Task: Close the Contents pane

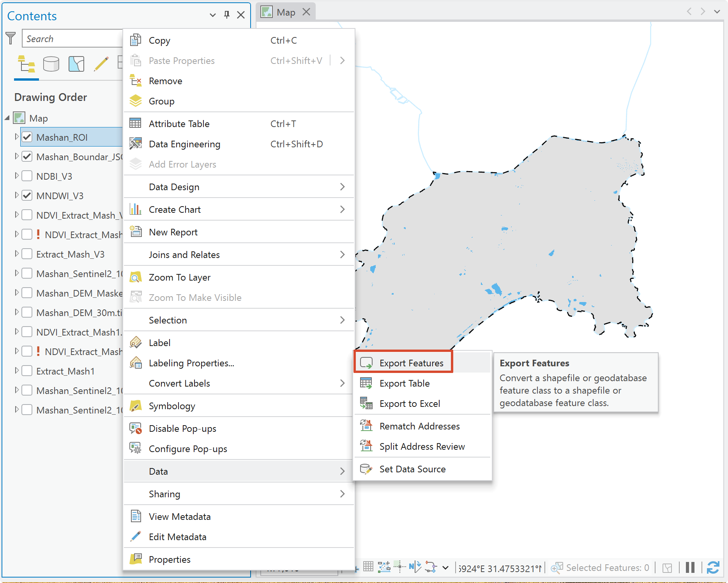Action: pyautogui.click(x=241, y=15)
